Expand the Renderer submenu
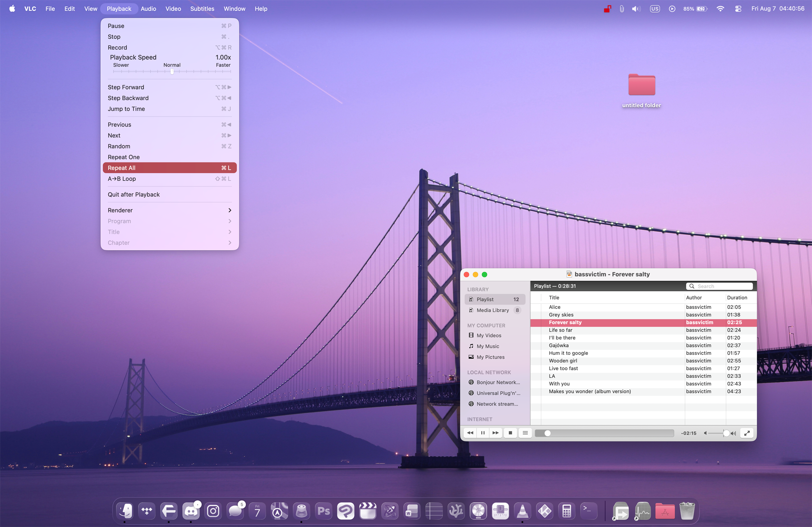 [x=170, y=210]
